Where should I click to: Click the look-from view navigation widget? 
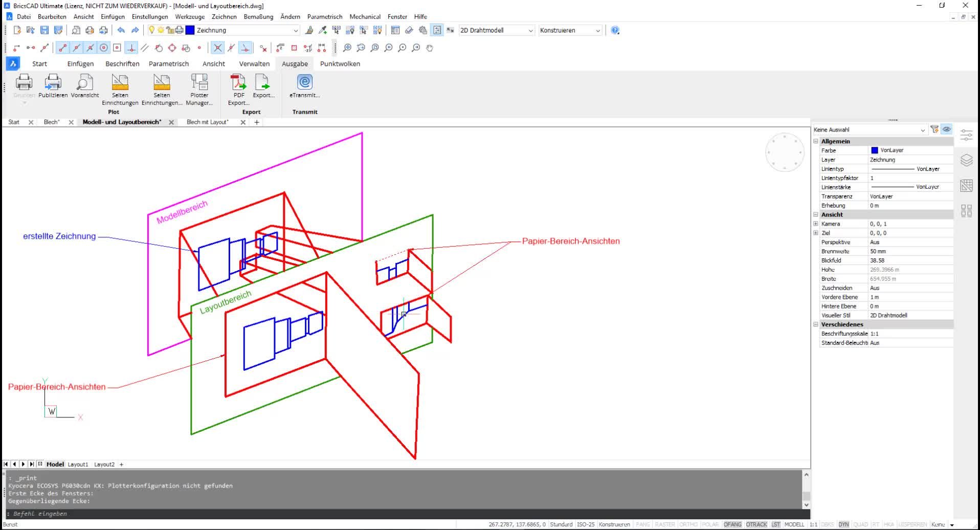[x=785, y=152]
